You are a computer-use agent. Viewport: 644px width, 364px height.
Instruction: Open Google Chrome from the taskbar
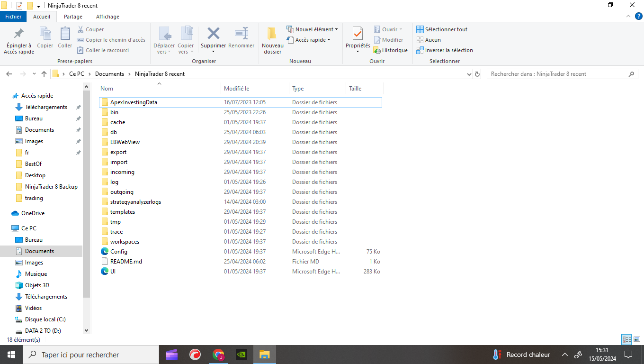(x=218, y=355)
